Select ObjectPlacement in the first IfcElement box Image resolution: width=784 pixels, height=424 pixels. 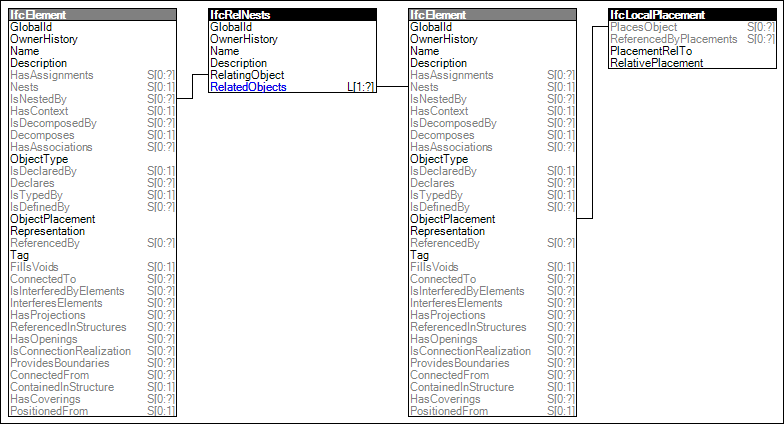click(52, 219)
